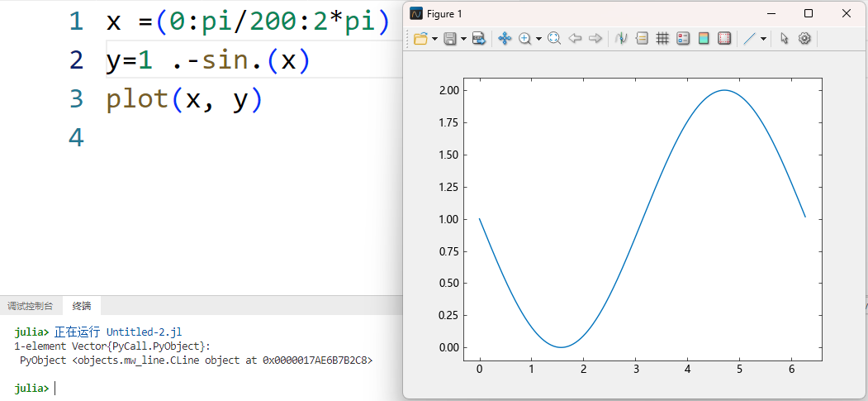Toggle the legend display
Image resolution: width=868 pixels, height=401 pixels.
coord(683,38)
